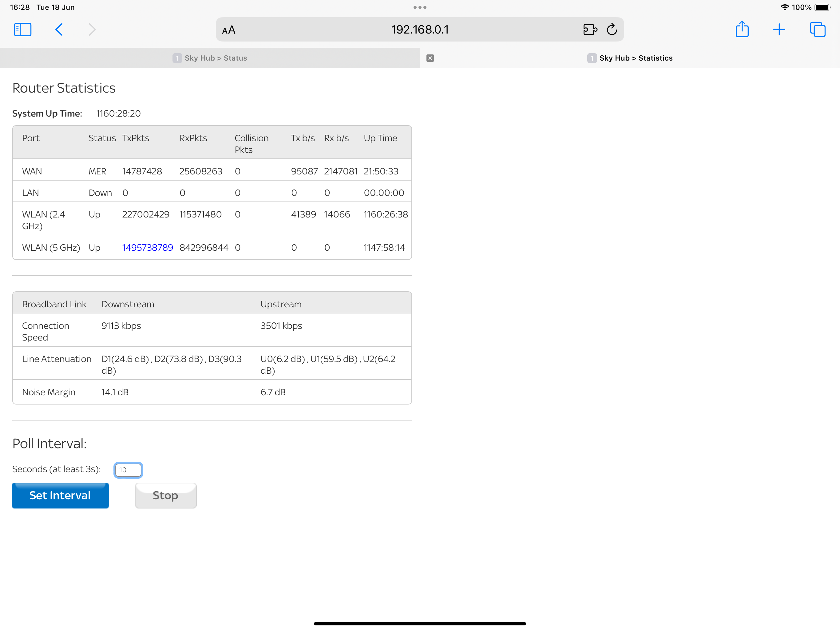Switch to Sky Hub > Status tab
Screen dimensions: 840x630
point(210,58)
